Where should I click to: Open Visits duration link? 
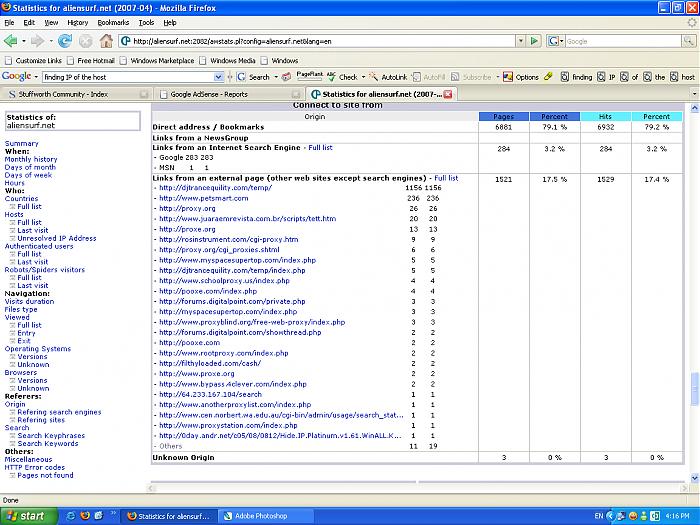(29, 301)
